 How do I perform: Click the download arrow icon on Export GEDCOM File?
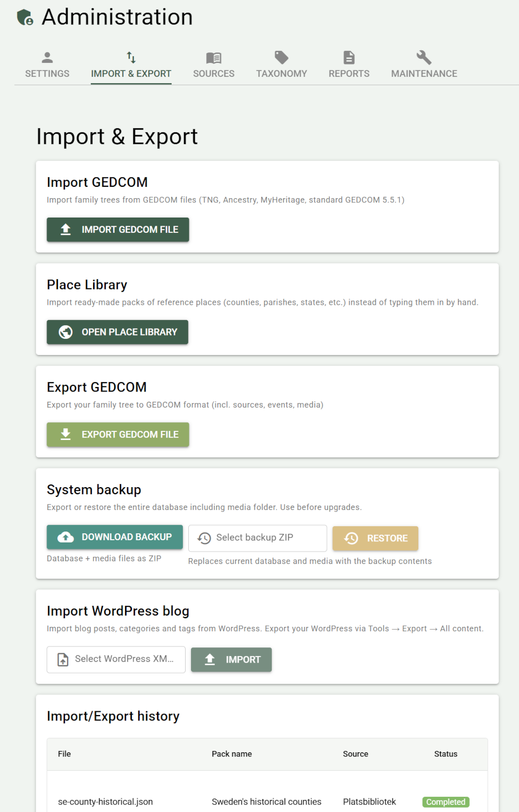(65, 434)
